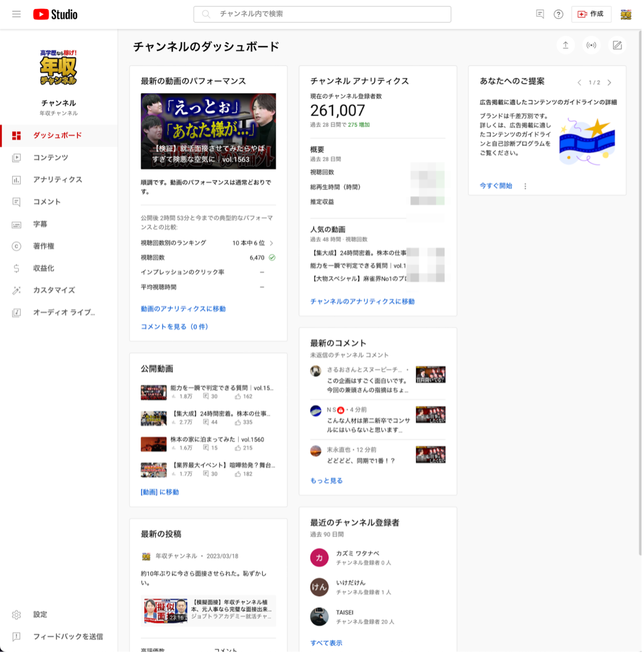Click the 作成 create button

pos(591,14)
